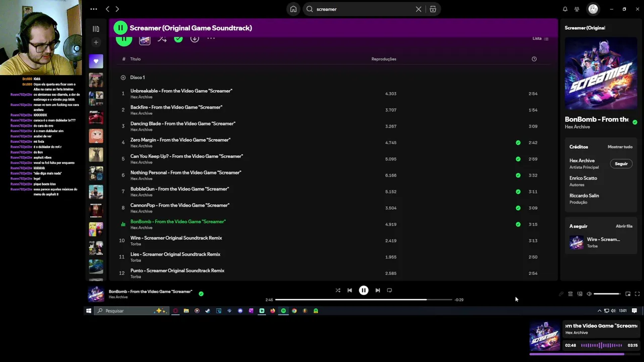
Task: Toggle album shuffle in the action row
Action: [x=162, y=39]
